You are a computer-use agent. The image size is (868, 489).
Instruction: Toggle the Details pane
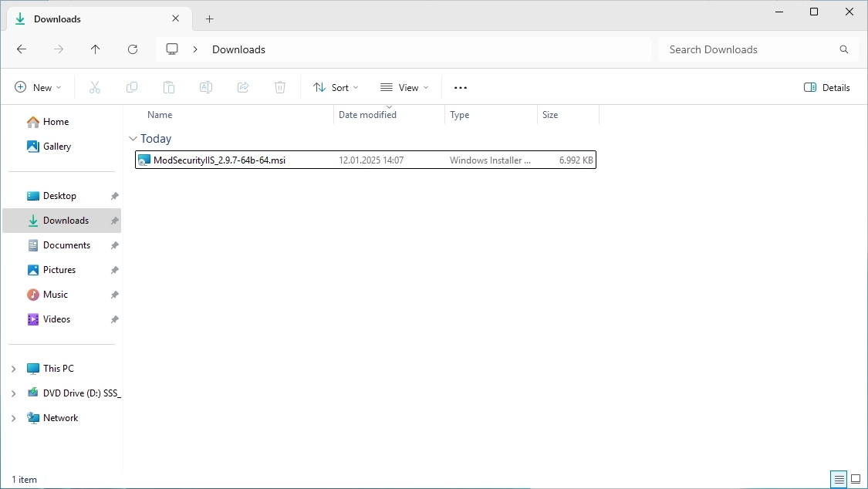827,88
